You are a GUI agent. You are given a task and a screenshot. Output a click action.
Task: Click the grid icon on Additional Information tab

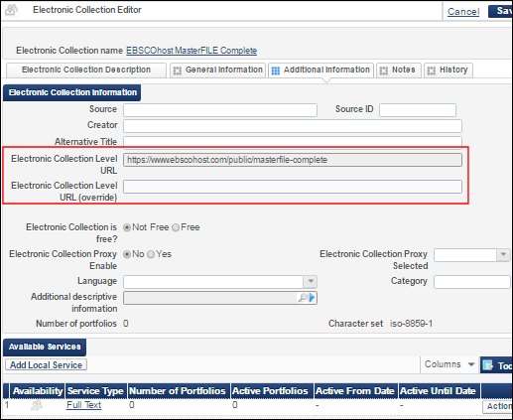point(276,70)
